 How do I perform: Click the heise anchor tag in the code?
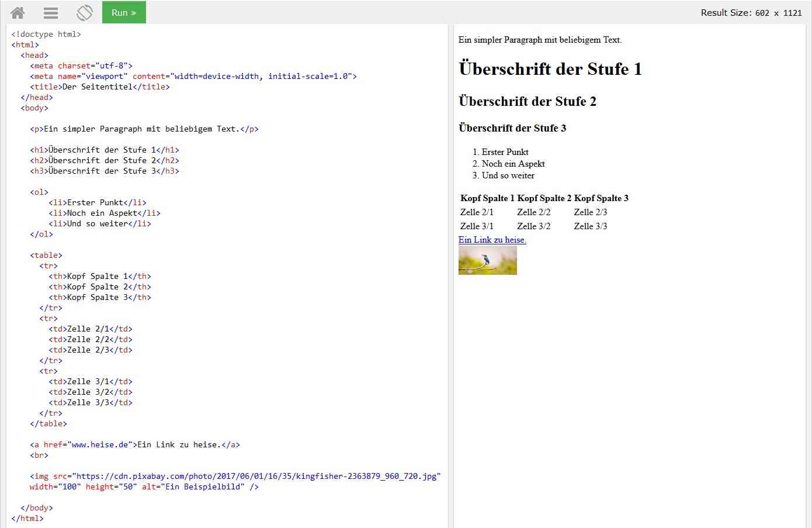tap(134, 444)
